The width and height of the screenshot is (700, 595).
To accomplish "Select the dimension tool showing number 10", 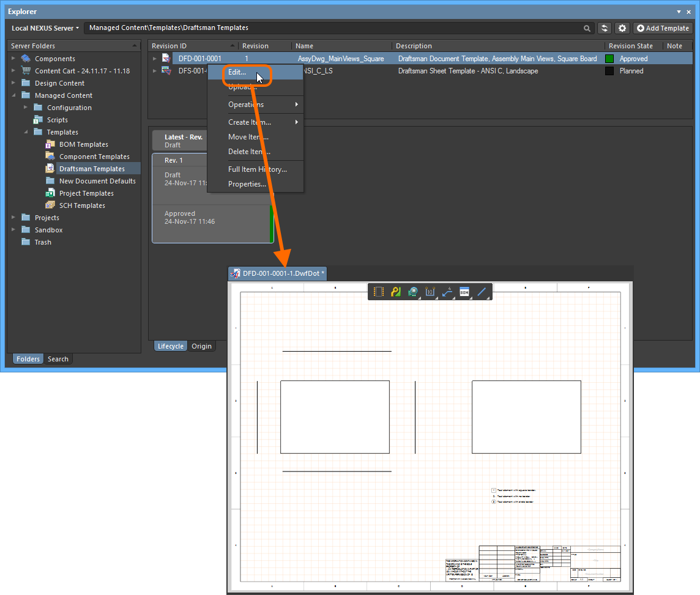I will click(x=430, y=292).
